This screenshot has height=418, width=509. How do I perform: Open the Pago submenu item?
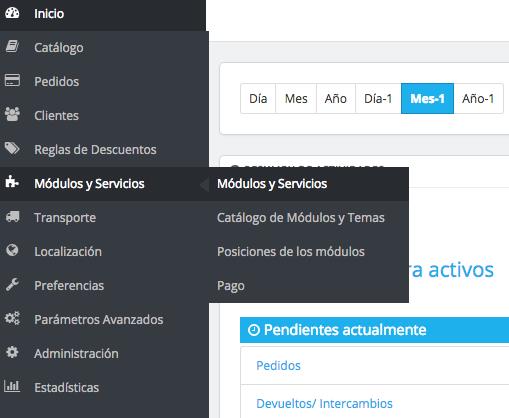[x=231, y=286]
